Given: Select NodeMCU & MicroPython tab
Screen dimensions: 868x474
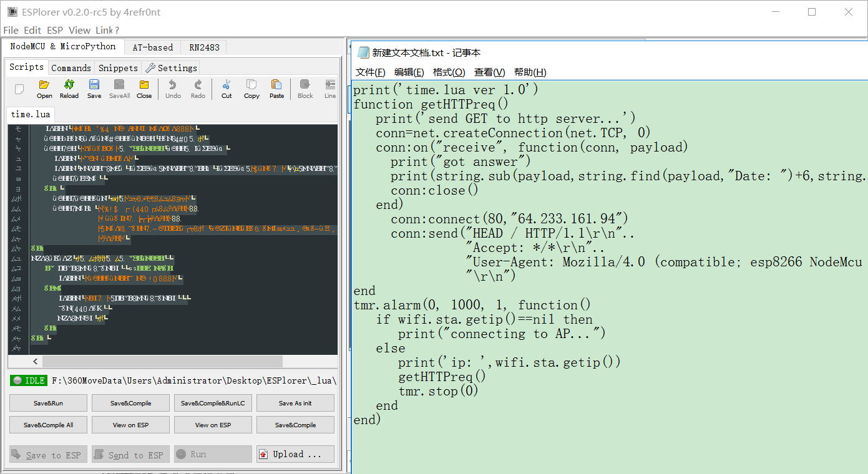Looking at the screenshot, I should tap(63, 47).
